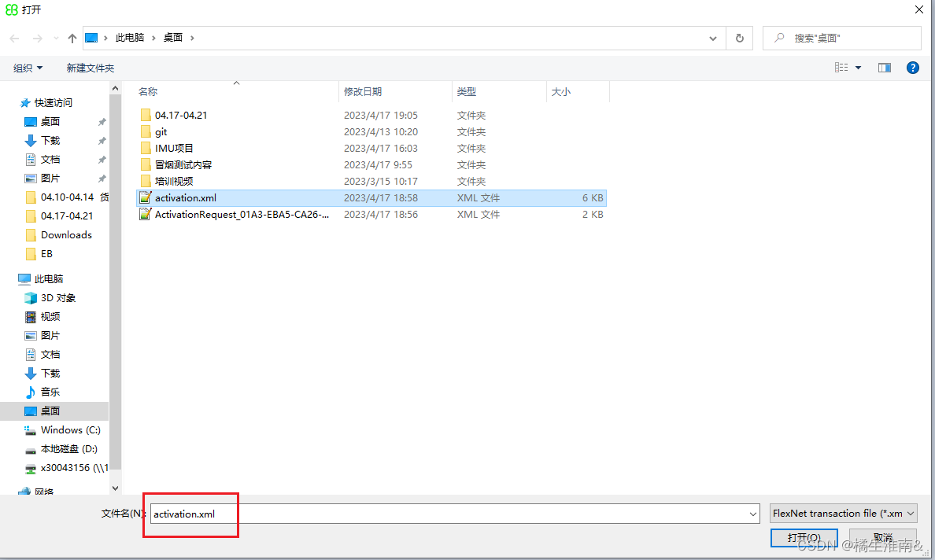This screenshot has width=935, height=560.
Task: Toggle the preview pane icon
Action: [x=884, y=68]
